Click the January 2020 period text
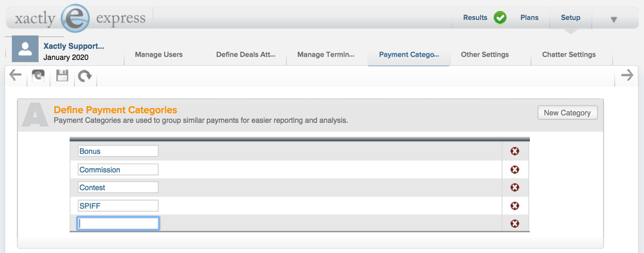This screenshot has width=644, height=253. 66,58
